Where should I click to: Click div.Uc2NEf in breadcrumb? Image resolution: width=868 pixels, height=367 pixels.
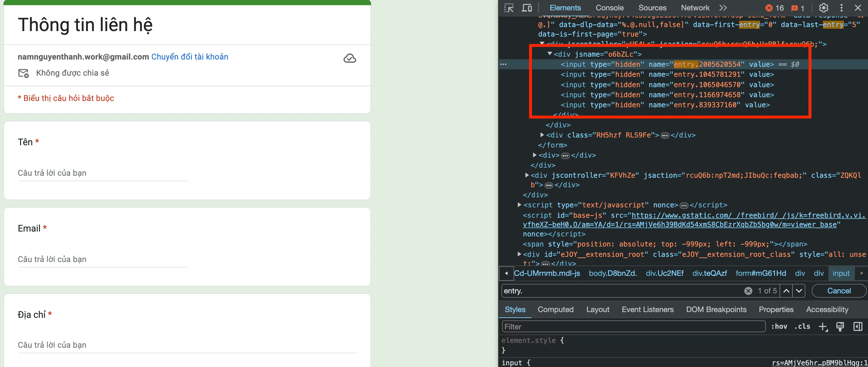point(664,273)
